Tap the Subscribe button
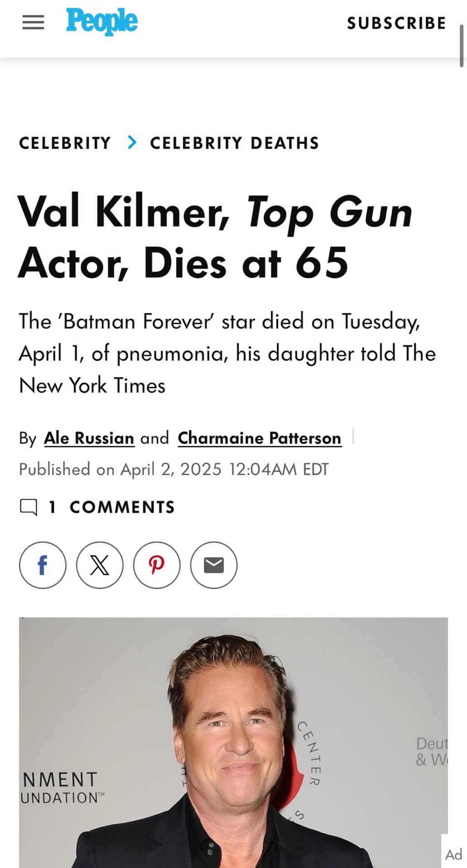The image size is (467, 868). (x=397, y=23)
